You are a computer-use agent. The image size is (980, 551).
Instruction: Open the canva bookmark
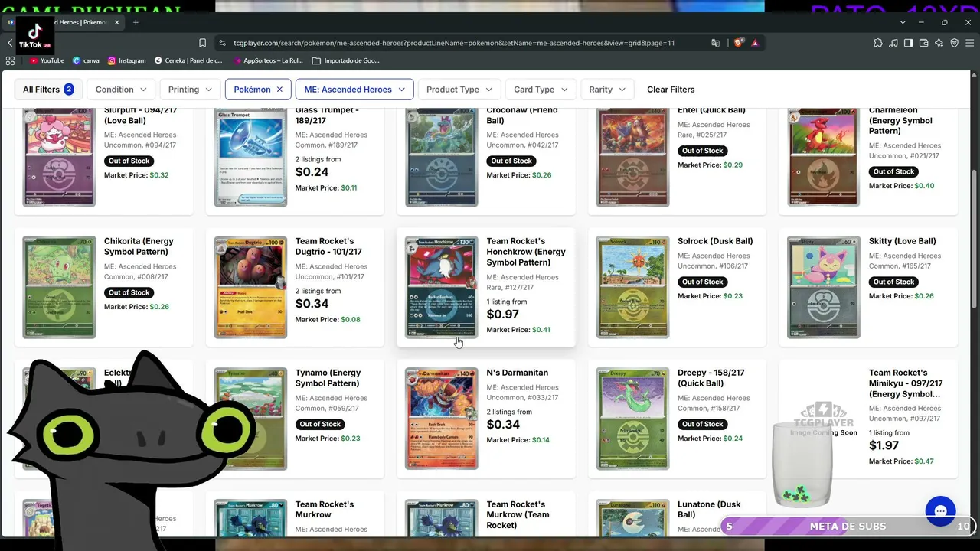pos(86,60)
